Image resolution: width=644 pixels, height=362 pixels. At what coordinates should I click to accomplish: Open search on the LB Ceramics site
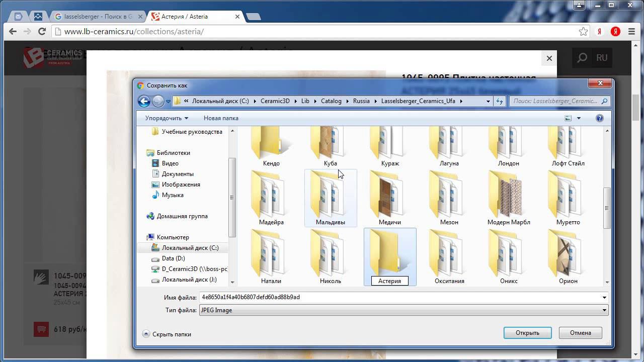(x=582, y=58)
